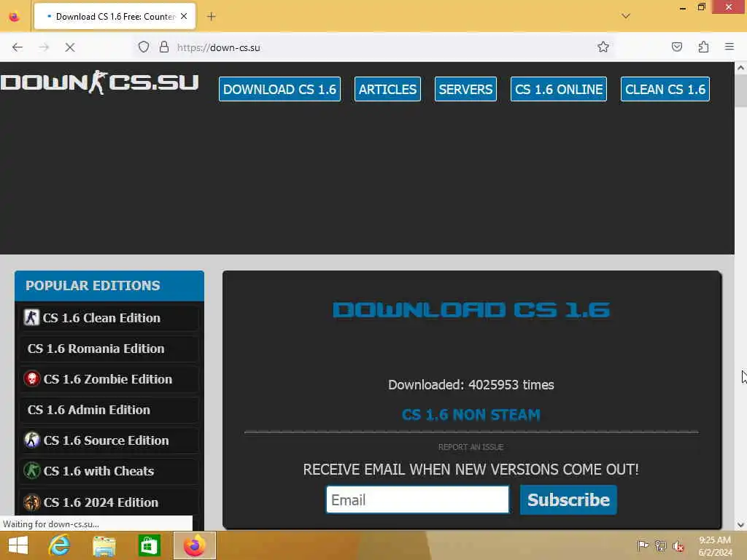Open CS 1.6 Zombie Edition link

click(109, 379)
